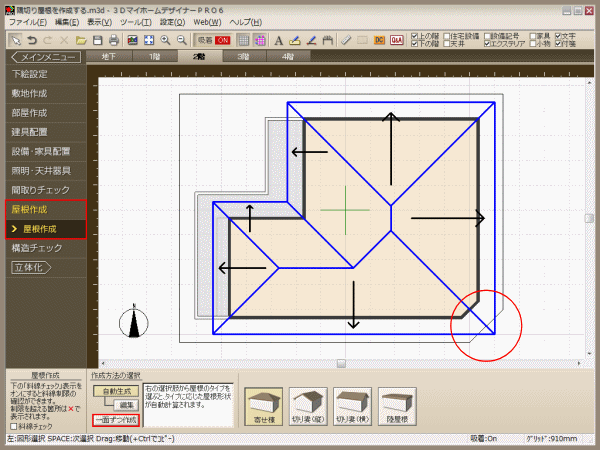Toggle the 上の層 layer checkbox
The height and width of the screenshot is (450, 600).
[413, 35]
